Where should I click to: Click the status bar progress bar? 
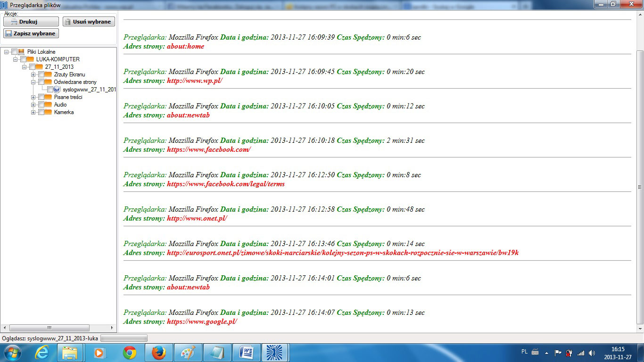124,338
